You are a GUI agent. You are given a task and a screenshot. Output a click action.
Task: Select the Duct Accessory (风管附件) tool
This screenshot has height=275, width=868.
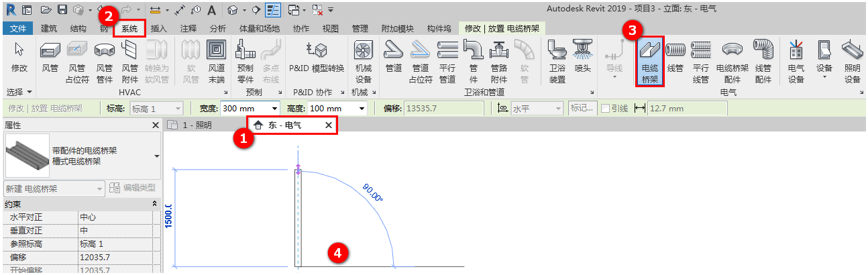(x=130, y=61)
